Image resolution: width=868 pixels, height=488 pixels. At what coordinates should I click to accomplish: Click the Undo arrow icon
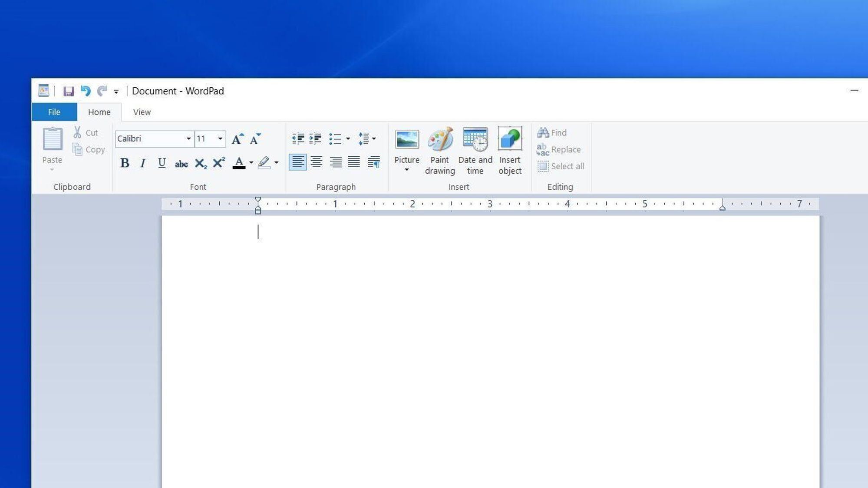click(x=86, y=91)
